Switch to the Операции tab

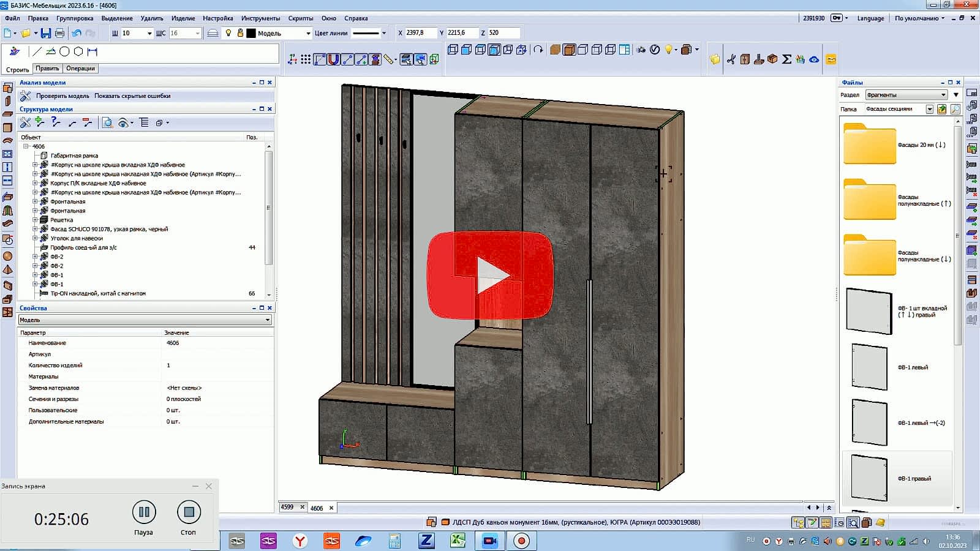[80, 69]
